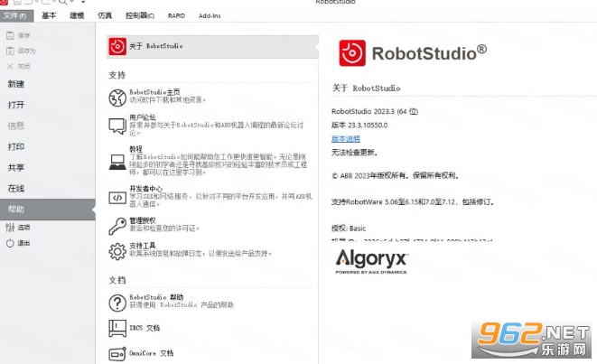
Task: Select 打印 in the backstage menu
Action: point(16,146)
